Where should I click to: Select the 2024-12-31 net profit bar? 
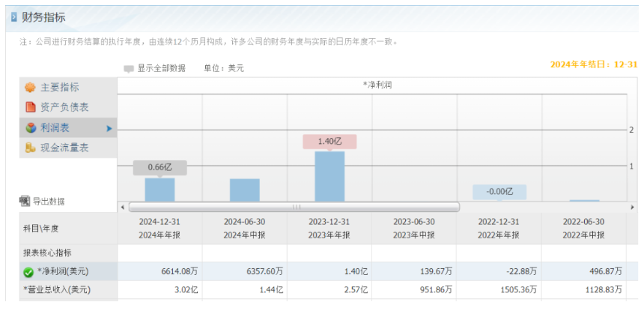[x=160, y=190]
